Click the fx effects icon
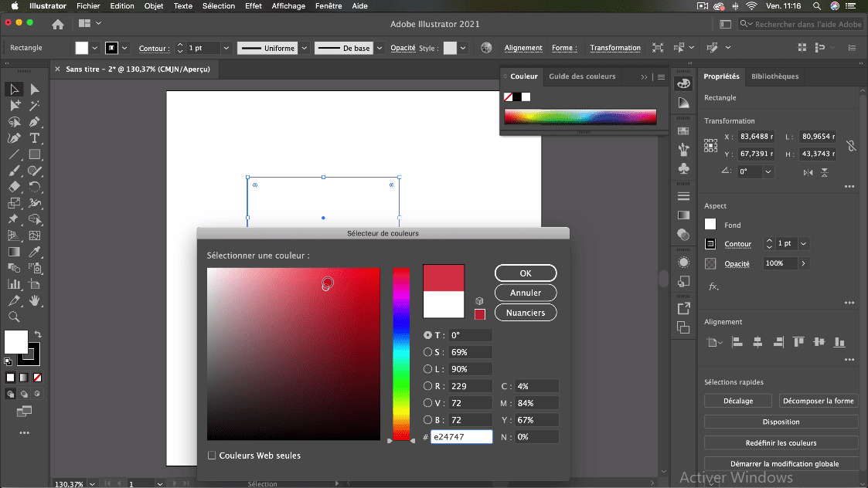 coord(713,286)
